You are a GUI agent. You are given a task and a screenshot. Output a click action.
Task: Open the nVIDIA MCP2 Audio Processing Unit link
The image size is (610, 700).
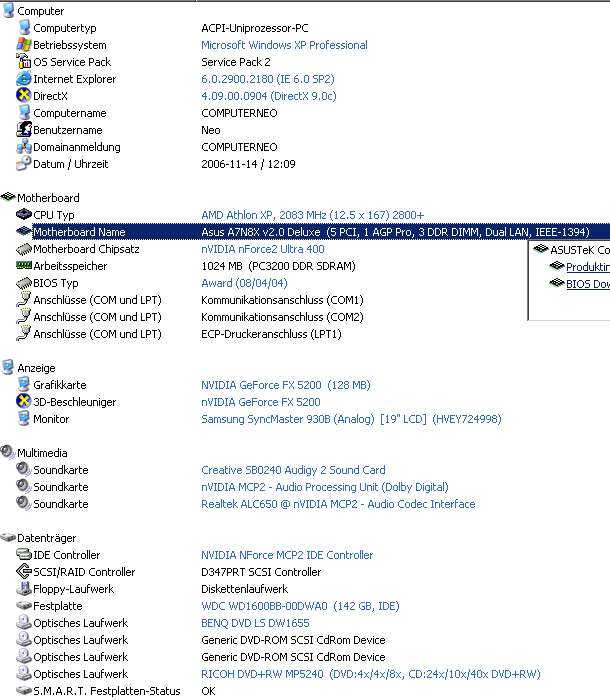(x=325, y=487)
